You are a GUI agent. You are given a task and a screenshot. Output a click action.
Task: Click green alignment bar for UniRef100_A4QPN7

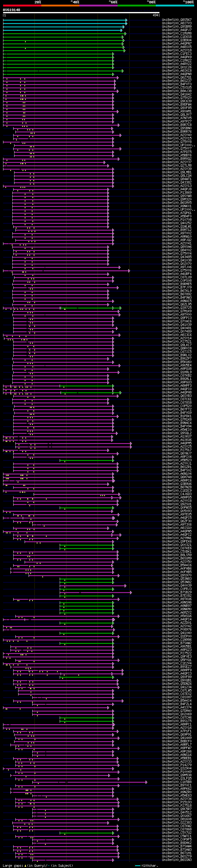tap(63, 44)
